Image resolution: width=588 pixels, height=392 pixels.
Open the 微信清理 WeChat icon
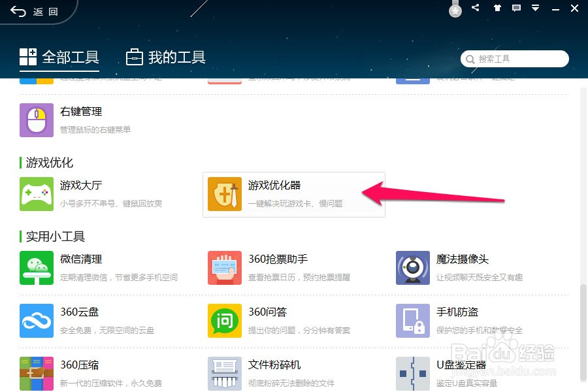[37, 268]
